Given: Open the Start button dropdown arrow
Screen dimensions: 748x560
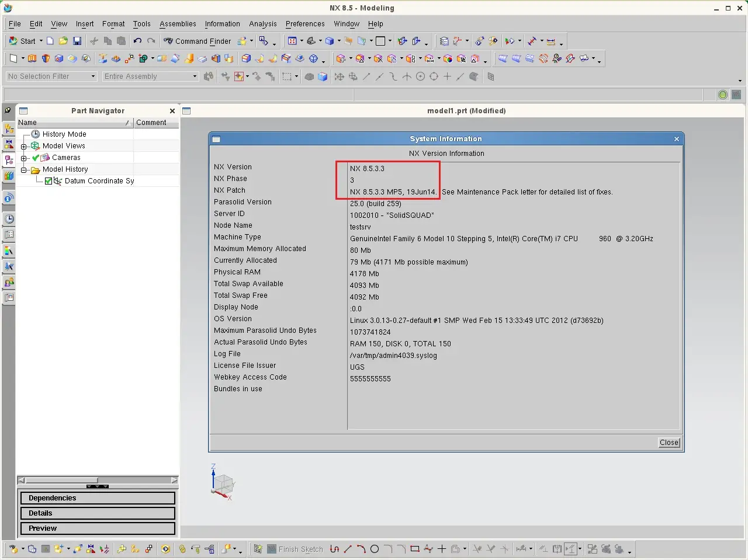Looking at the screenshot, I should (41, 41).
